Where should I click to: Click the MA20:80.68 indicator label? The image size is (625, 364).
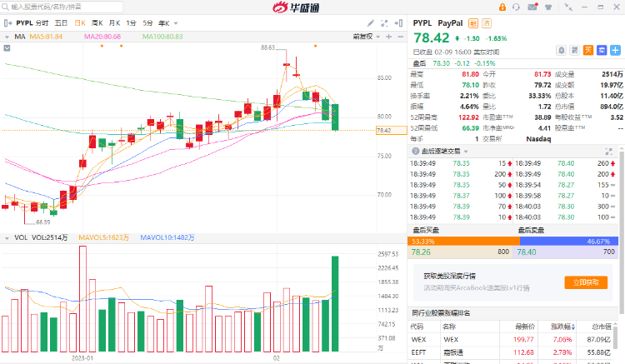[x=102, y=37]
